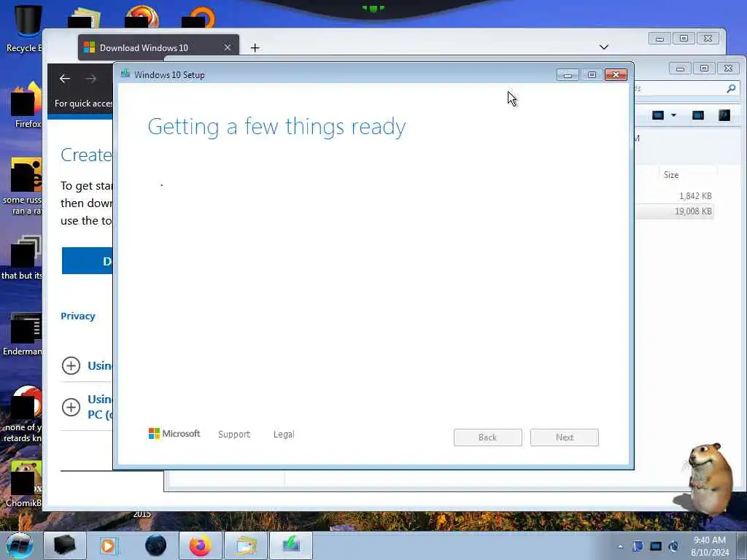Screen dimensions: 747x560
Task: Switch to Firefox on the taskbar
Action: pyautogui.click(x=201, y=545)
